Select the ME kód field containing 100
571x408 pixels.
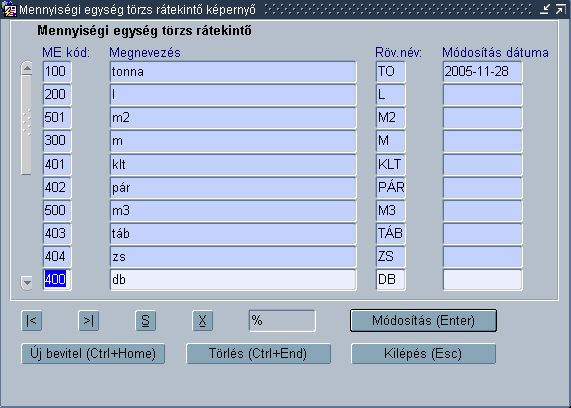(57, 72)
